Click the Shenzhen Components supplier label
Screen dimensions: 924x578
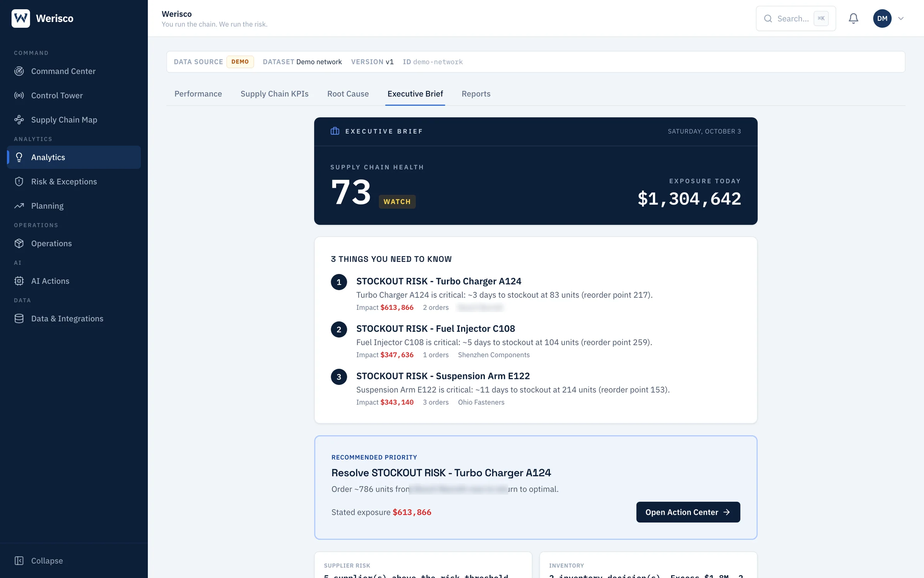[494, 355]
